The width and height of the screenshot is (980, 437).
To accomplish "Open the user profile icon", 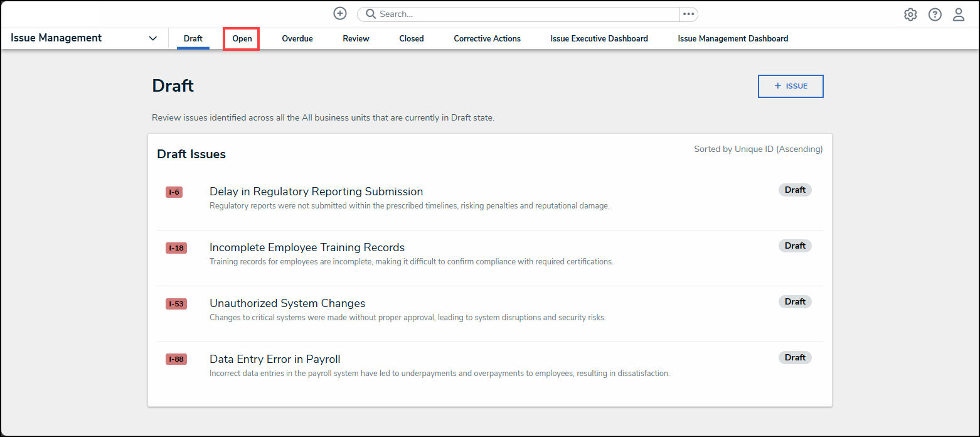I will coord(959,14).
